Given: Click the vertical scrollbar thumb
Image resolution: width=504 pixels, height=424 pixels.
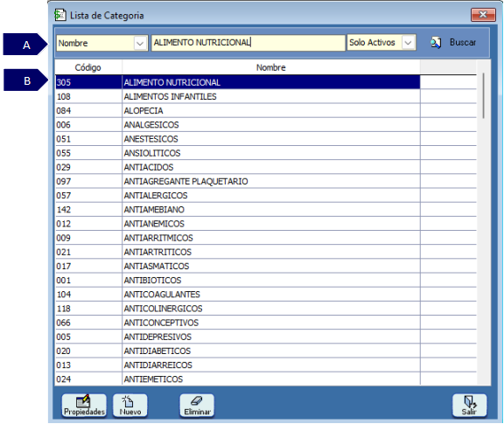Looking at the screenshot, I should pos(483,95).
